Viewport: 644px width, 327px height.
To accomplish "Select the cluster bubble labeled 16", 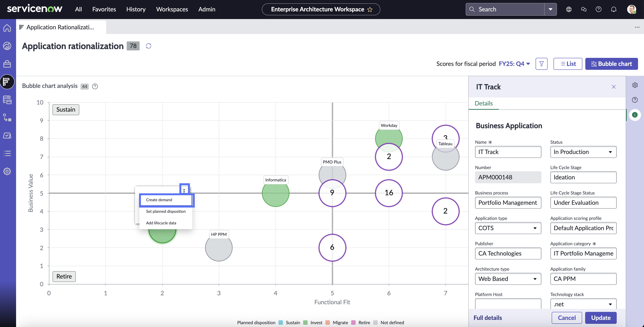I will (389, 193).
